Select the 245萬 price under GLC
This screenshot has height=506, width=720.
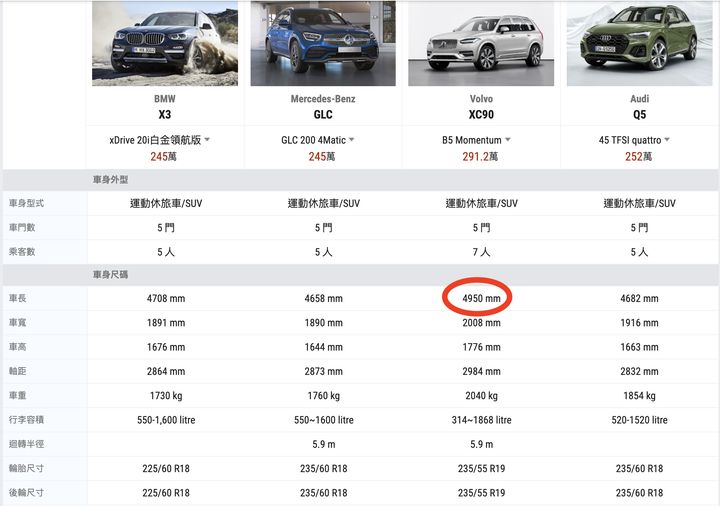click(x=321, y=157)
